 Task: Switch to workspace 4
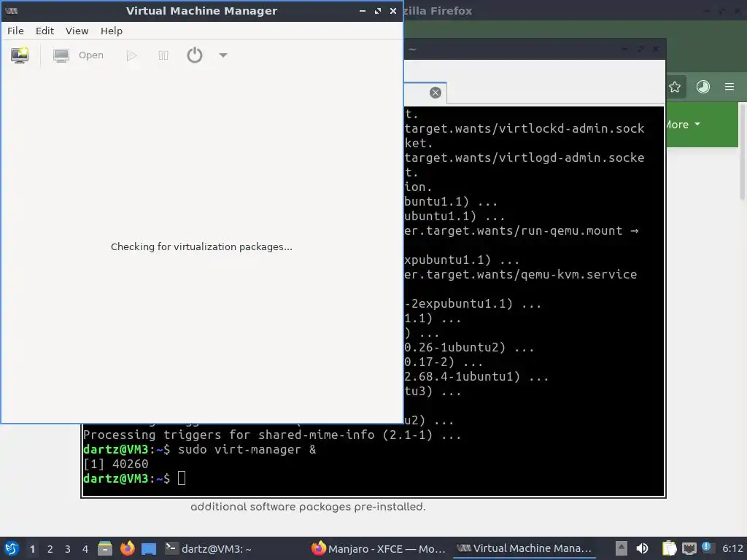coord(85,549)
